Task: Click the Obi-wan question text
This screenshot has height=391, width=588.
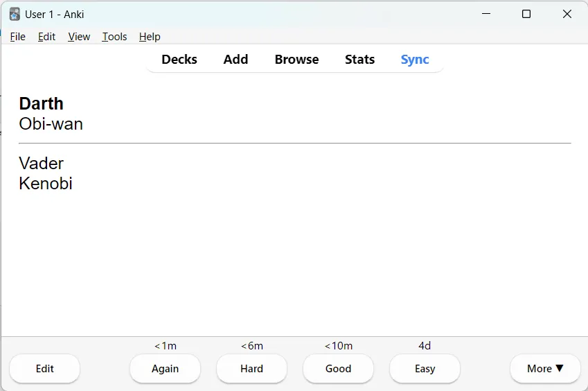Action: click(51, 124)
